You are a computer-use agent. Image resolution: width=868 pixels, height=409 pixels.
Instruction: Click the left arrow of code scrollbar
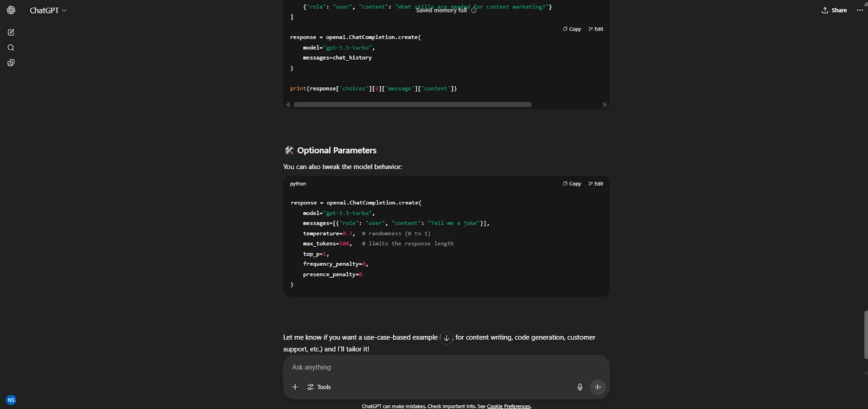(288, 105)
